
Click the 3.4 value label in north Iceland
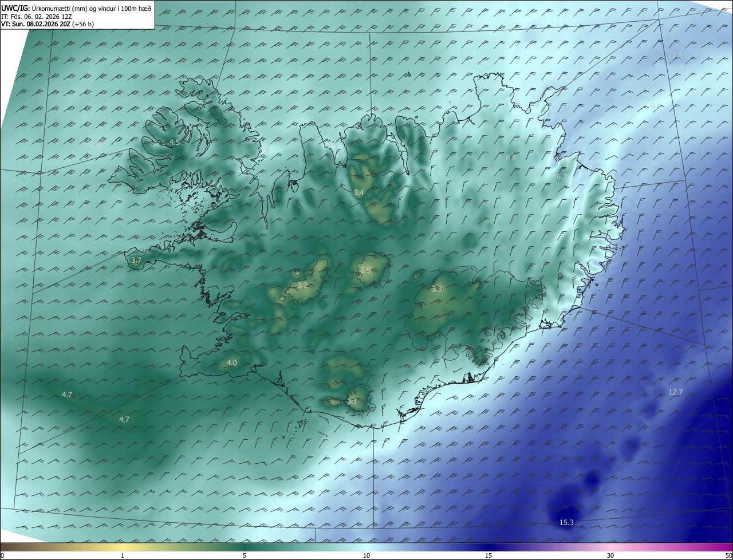358,193
